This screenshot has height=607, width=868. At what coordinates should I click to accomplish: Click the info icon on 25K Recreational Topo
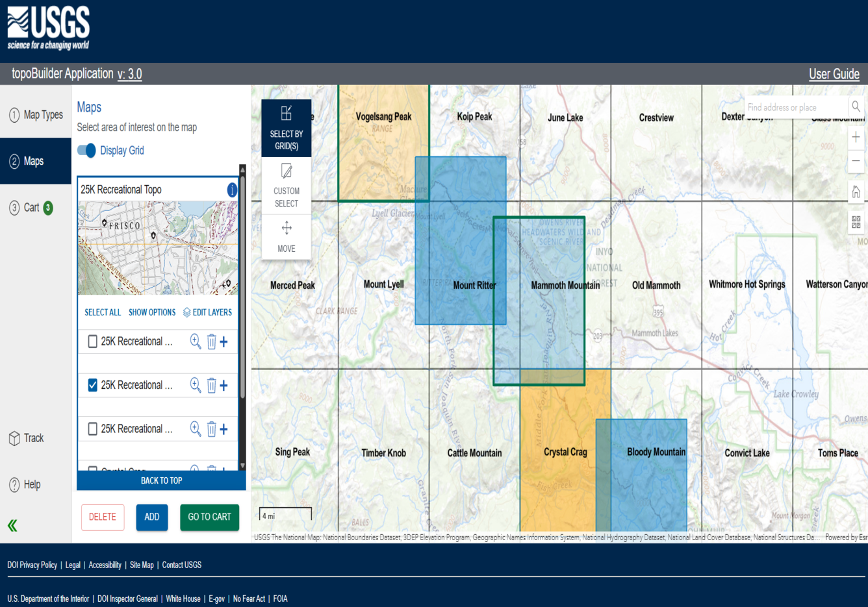232,190
